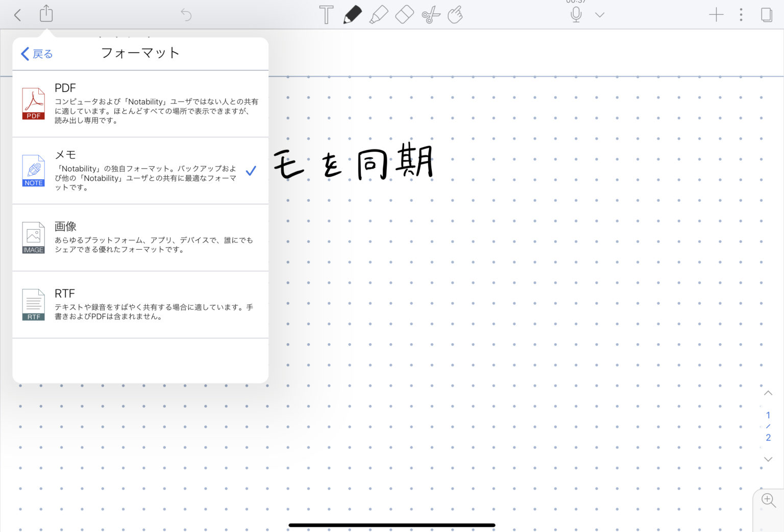Screen dimensions: 784x532
Task: Open the Share panel icon
Action: 46,14
